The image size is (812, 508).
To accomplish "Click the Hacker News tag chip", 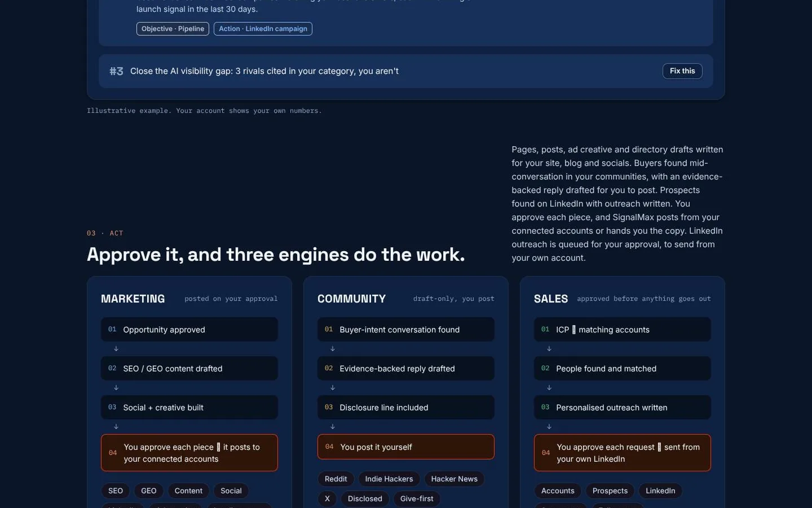I will [x=454, y=479].
